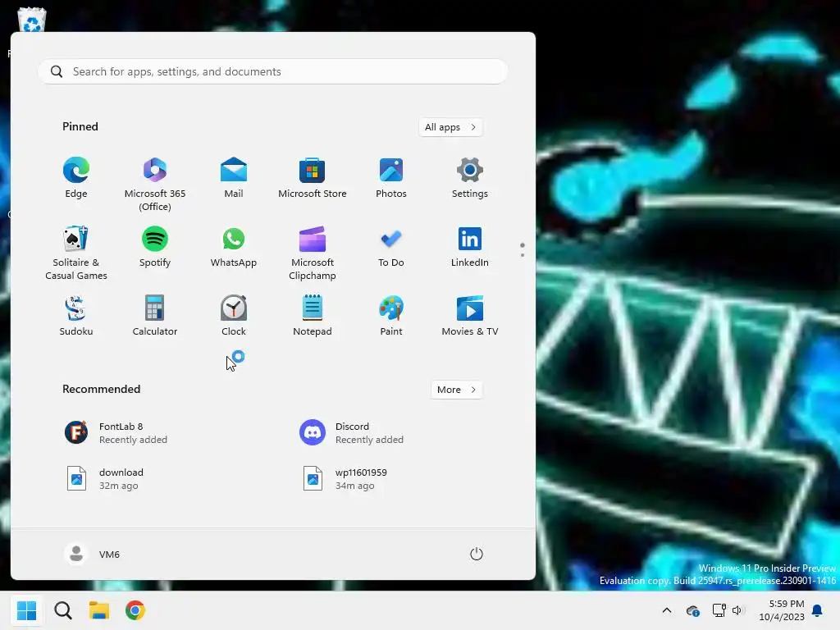Start Solitaire & Casual Games
Image resolution: width=840 pixels, height=630 pixels.
[76, 253]
